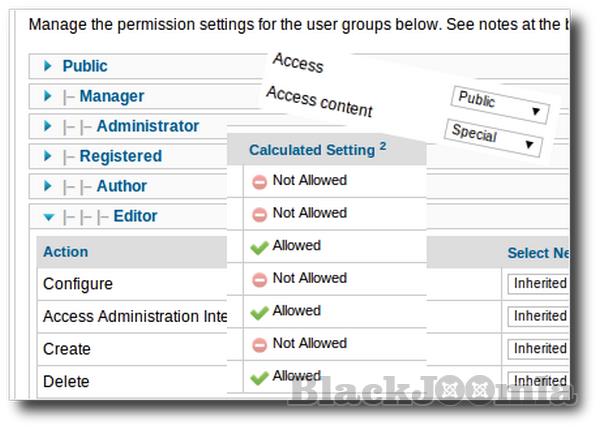Expand the Registered group arrow

pyautogui.click(x=47, y=156)
